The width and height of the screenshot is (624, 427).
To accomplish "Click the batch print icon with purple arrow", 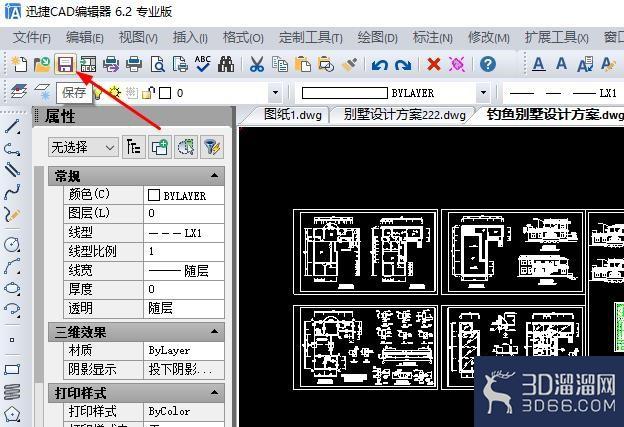I will (x=111, y=64).
